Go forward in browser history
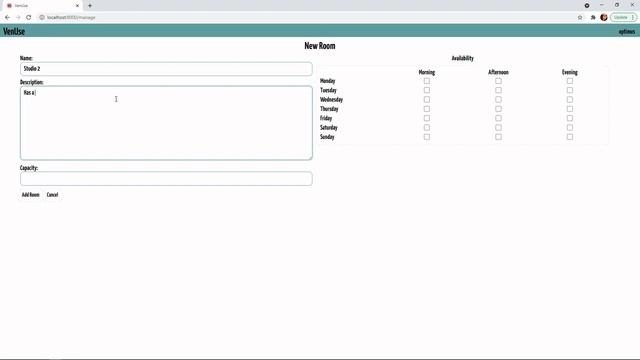The height and width of the screenshot is (360, 640). (x=18, y=18)
